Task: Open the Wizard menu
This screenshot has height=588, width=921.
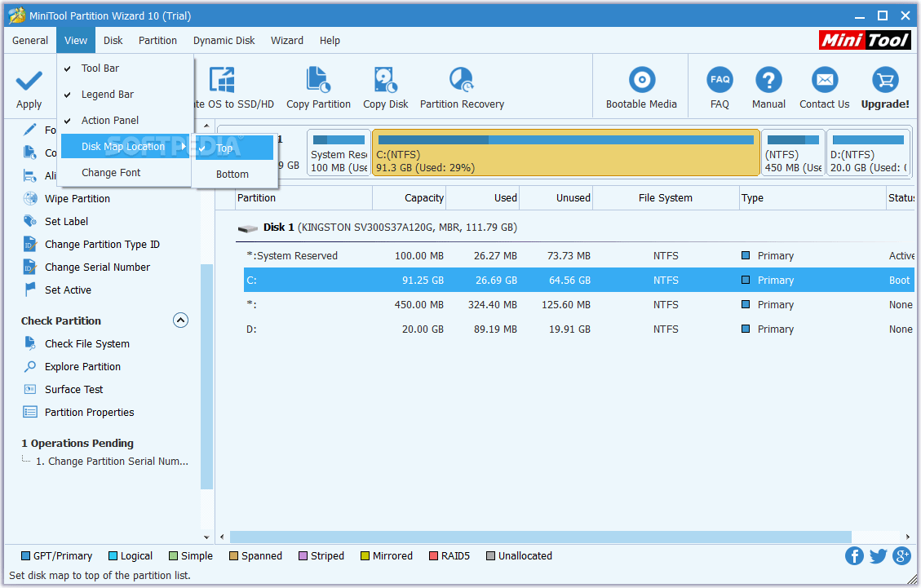Action: (286, 41)
